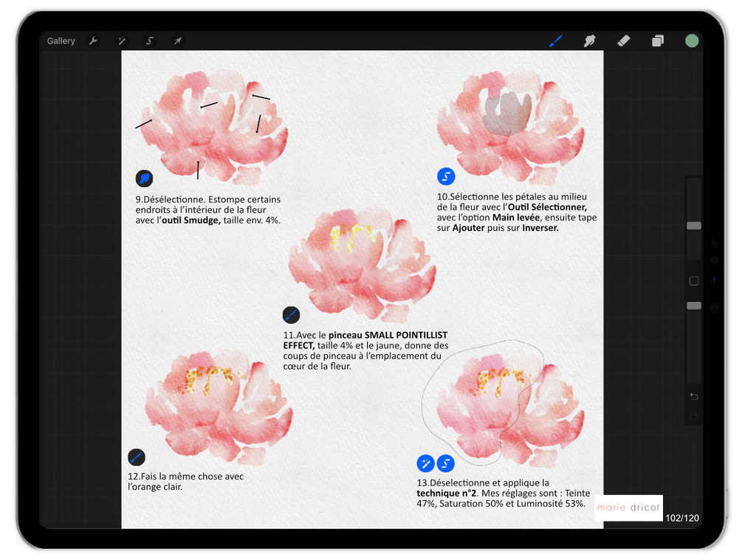Click the text '13.Déselectionne et applique la'
Viewport: 742px width, 560px height.
click(x=483, y=483)
